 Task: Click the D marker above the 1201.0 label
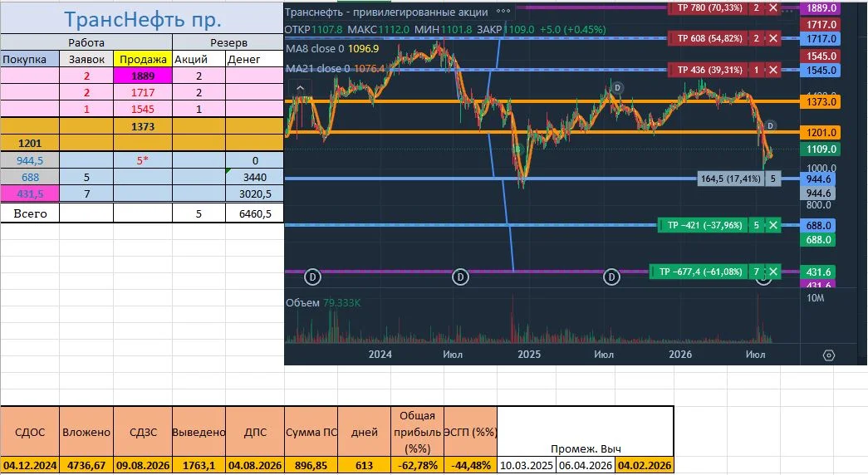coord(769,125)
